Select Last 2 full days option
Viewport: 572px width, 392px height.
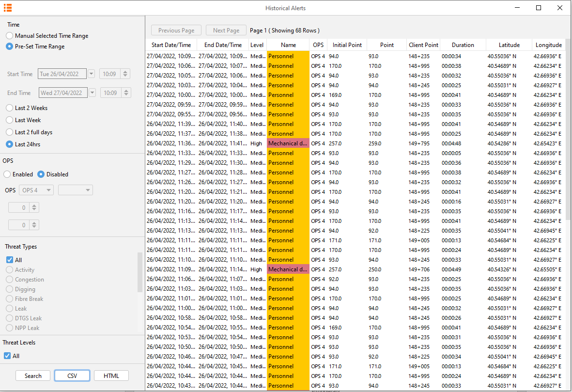(x=10, y=132)
